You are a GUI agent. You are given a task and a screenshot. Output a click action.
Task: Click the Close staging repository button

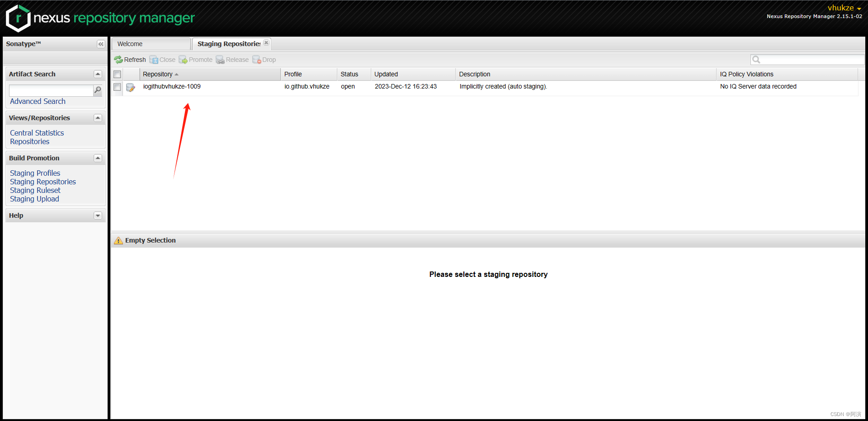[162, 60]
